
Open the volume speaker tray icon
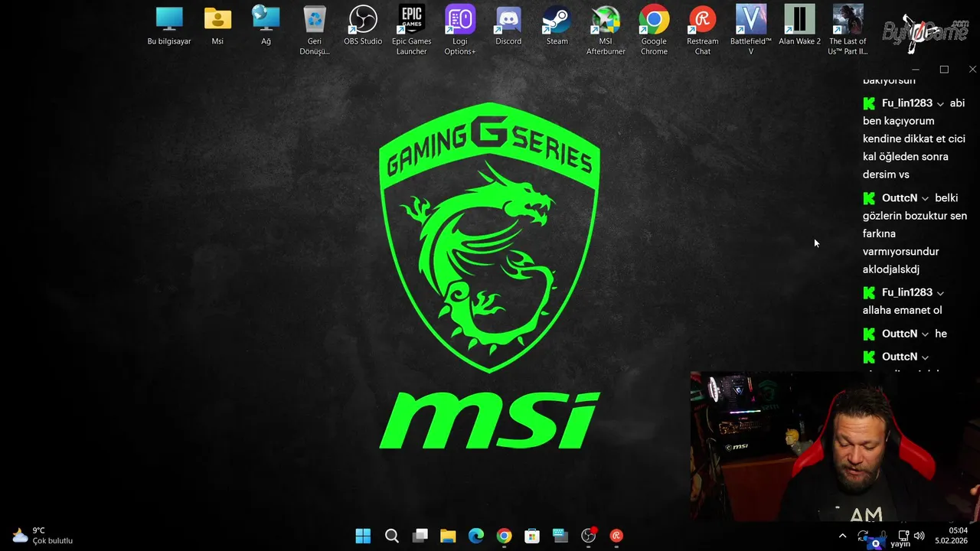pyautogui.click(x=920, y=536)
